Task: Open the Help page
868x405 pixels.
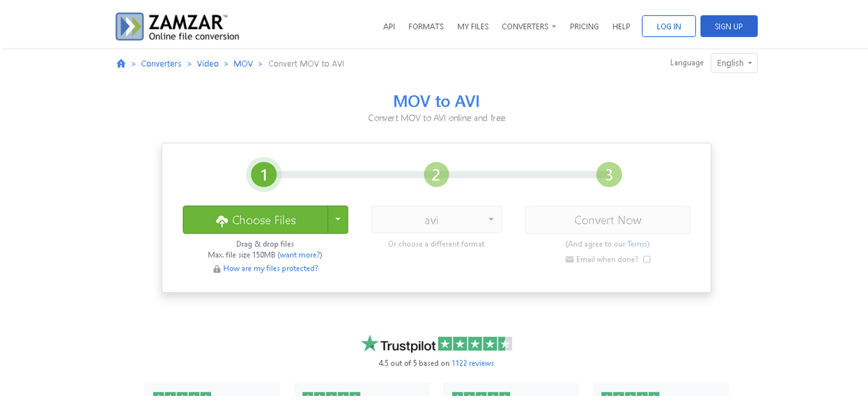Action: 621,26
